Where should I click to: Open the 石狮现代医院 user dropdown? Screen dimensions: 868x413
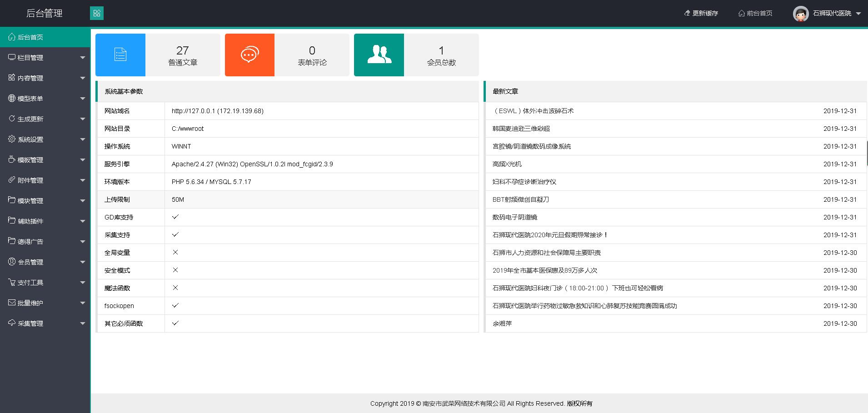click(858, 14)
